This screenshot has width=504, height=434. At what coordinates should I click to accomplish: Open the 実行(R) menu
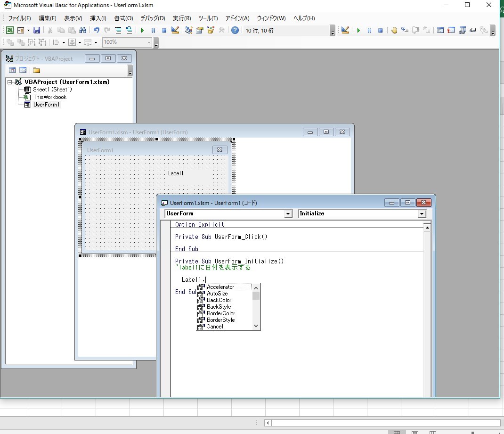click(x=182, y=18)
